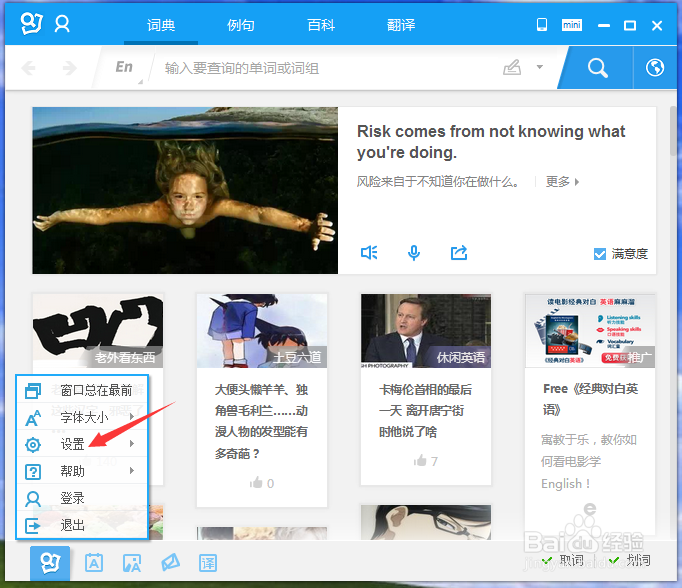The height and width of the screenshot is (588, 682).
Task: Click the magnifier search button
Action: (x=598, y=68)
